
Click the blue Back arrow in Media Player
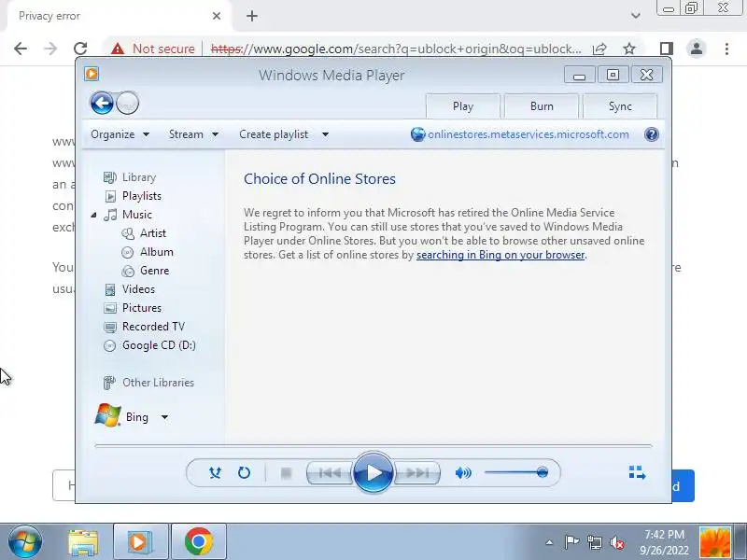[102, 103]
